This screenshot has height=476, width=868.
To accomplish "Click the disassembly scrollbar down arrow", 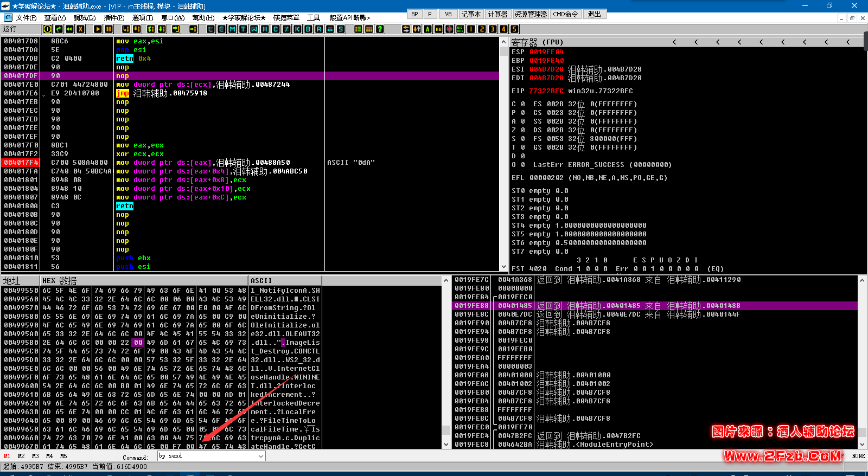I will tap(503, 266).
